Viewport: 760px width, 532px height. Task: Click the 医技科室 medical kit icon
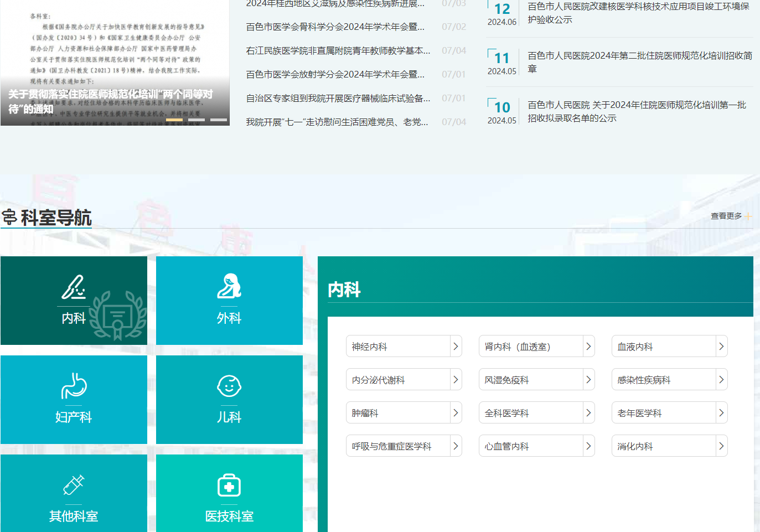pos(229,485)
